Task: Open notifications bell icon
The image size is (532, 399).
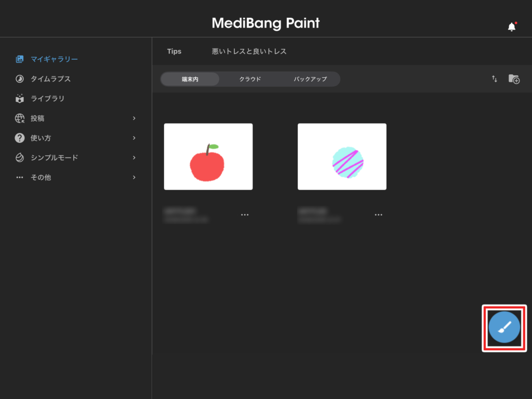Action: coord(512,27)
